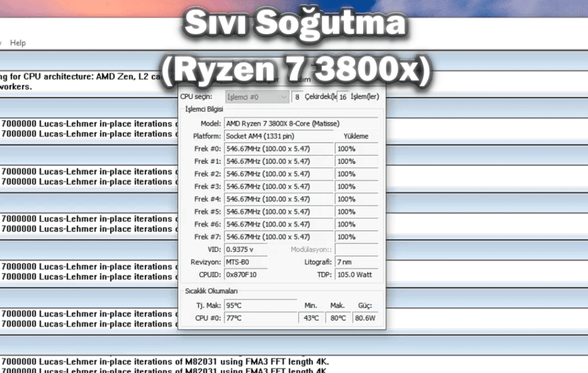Click the Mak temperature value 80°C

(338, 318)
